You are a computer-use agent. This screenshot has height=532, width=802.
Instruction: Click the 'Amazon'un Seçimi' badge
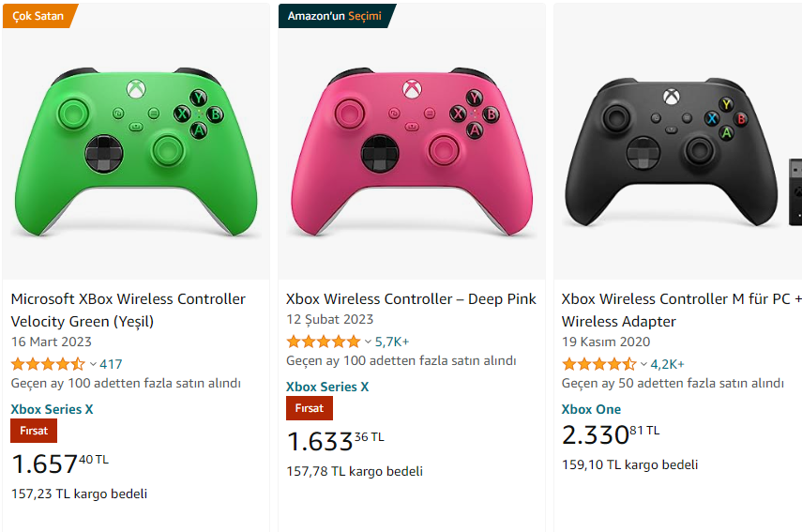pyautogui.click(x=335, y=16)
